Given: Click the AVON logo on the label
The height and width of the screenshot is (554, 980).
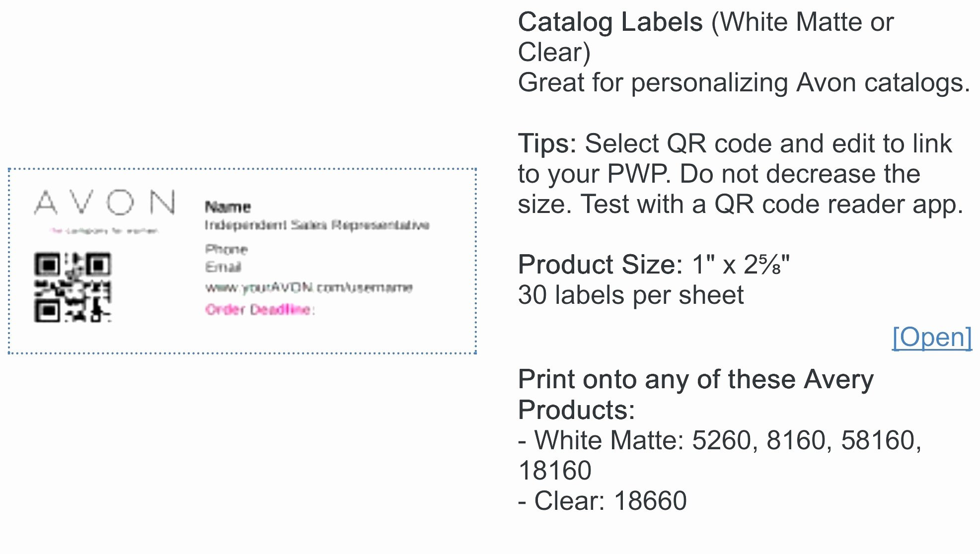Looking at the screenshot, I should [x=105, y=203].
